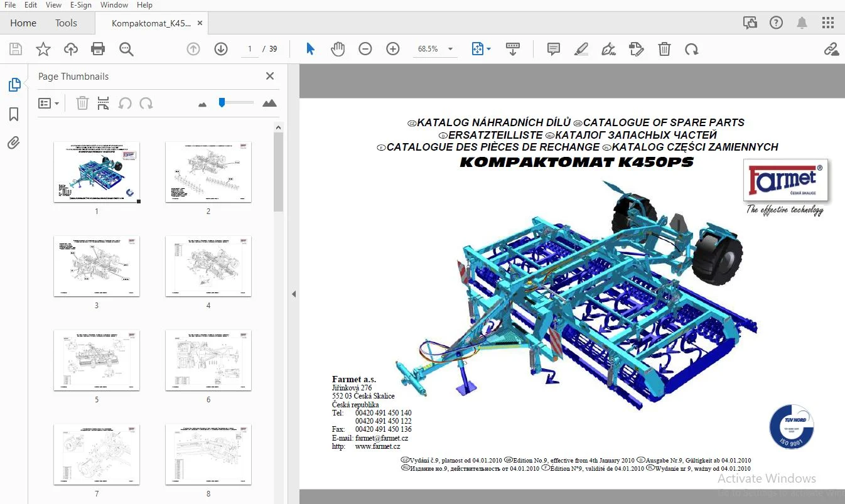Close the Kompaktomat document tab
845x504 pixels.
pyautogui.click(x=200, y=23)
